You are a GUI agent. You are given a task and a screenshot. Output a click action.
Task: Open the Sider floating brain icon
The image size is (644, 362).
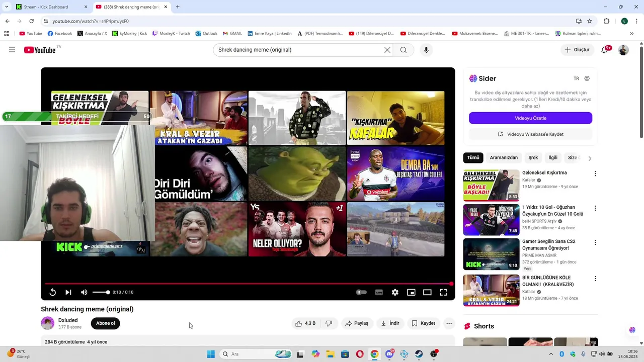point(632,330)
